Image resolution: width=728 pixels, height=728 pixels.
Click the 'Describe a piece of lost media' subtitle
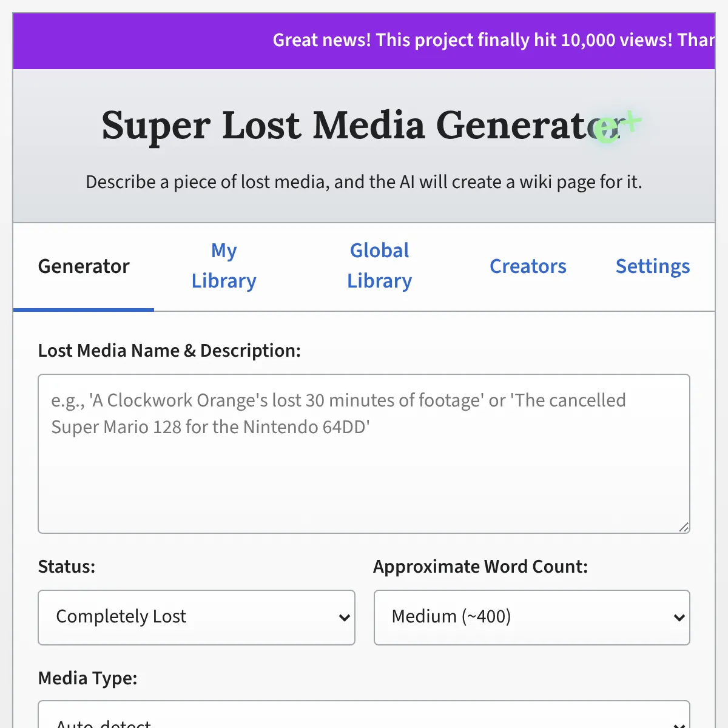[363, 182]
